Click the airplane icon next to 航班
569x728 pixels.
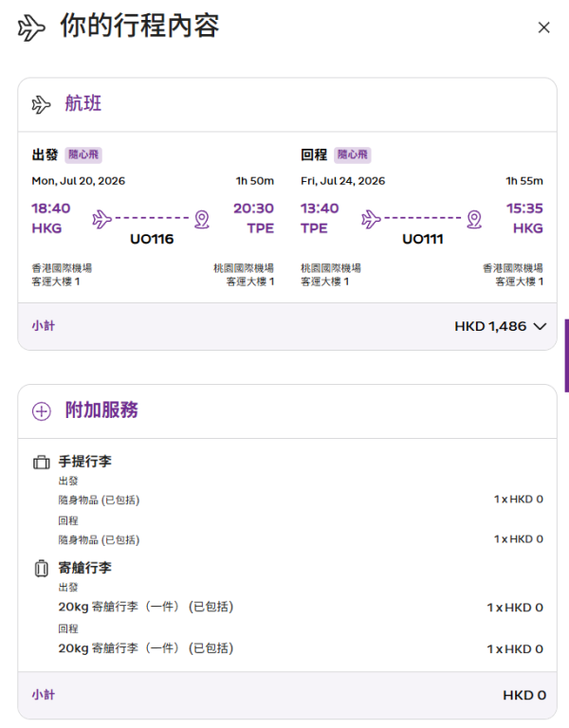pyautogui.click(x=41, y=104)
